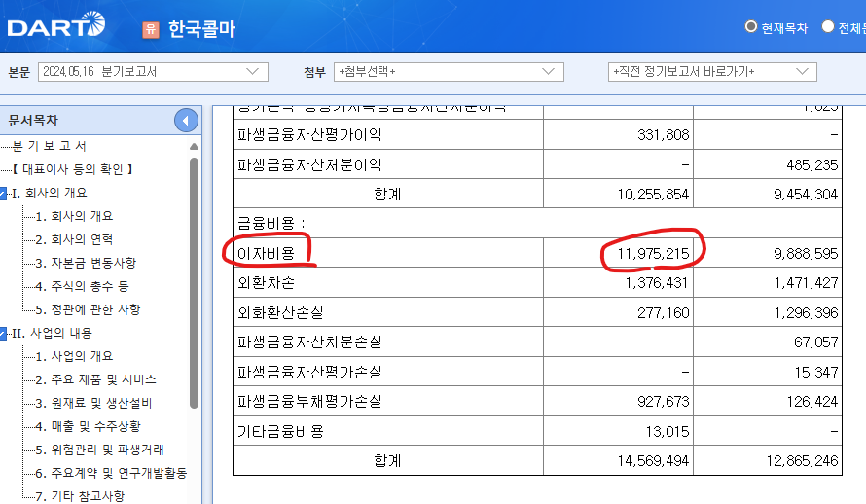Click the value 927,673
Viewport: 866px width, 504px height.
[664, 401]
